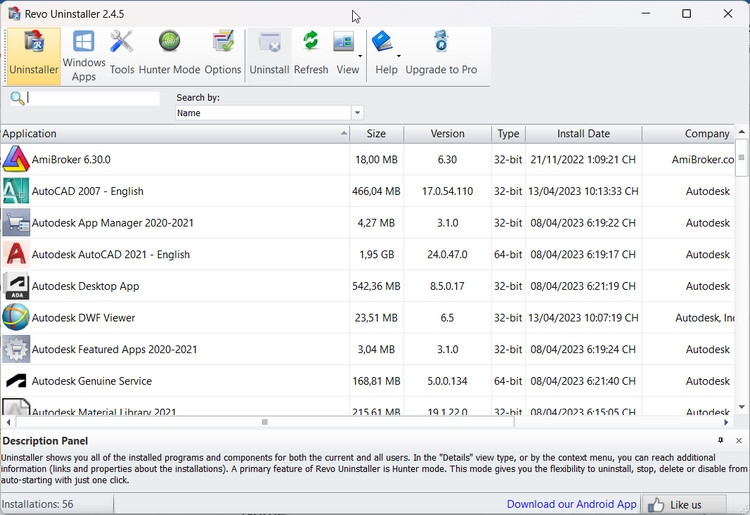Image resolution: width=750 pixels, height=515 pixels.
Task: Click the horizontal scrollbar thumb
Action: [265, 422]
